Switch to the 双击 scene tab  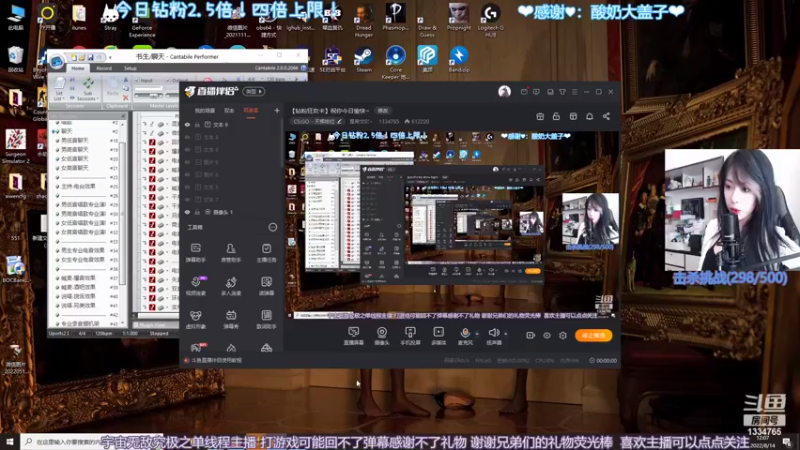229,110
